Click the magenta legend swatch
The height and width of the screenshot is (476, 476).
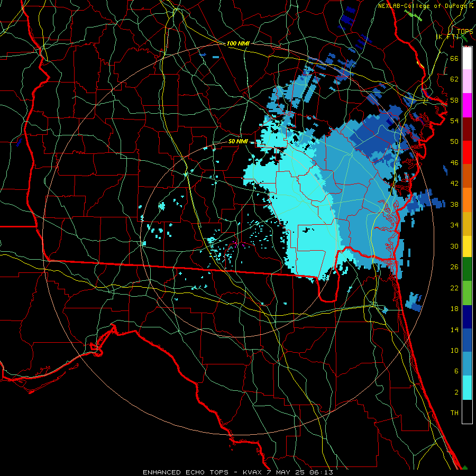467,105
